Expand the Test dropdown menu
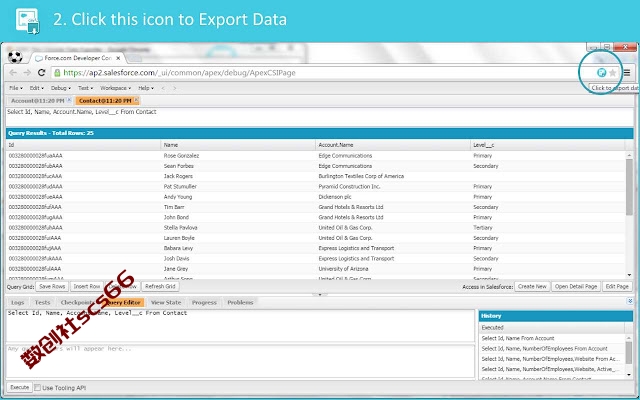Image resolution: width=640 pixels, height=400 pixels. 86,88
